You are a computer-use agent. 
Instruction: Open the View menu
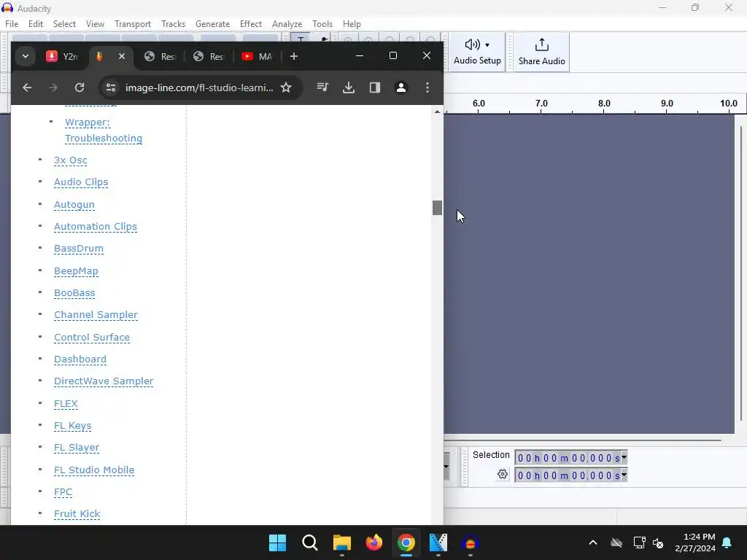(x=95, y=24)
